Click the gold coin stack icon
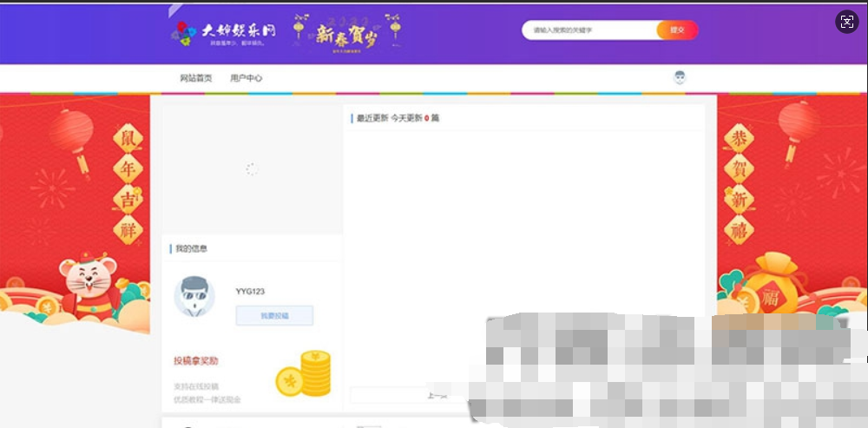The height and width of the screenshot is (428, 868). 303,373
